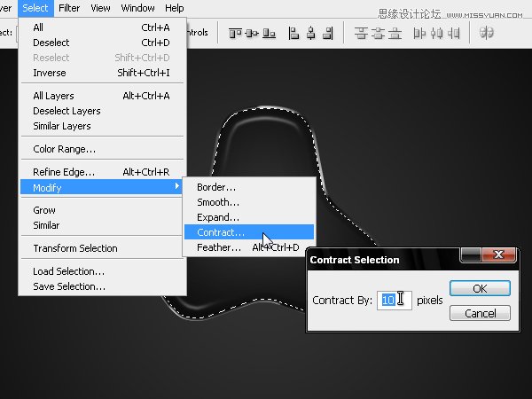Expand the Modify submenu arrow
Image resolution: width=532 pixels, height=399 pixels.
coord(176,186)
